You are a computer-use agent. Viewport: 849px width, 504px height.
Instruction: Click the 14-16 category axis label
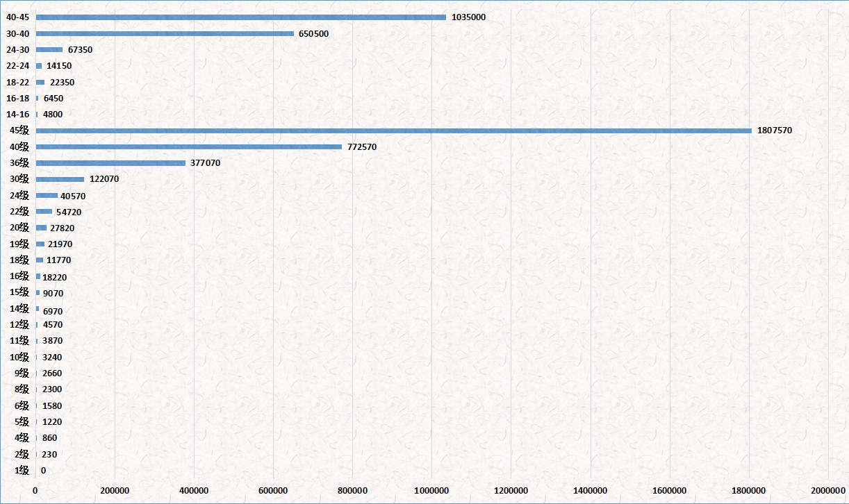coord(17,115)
